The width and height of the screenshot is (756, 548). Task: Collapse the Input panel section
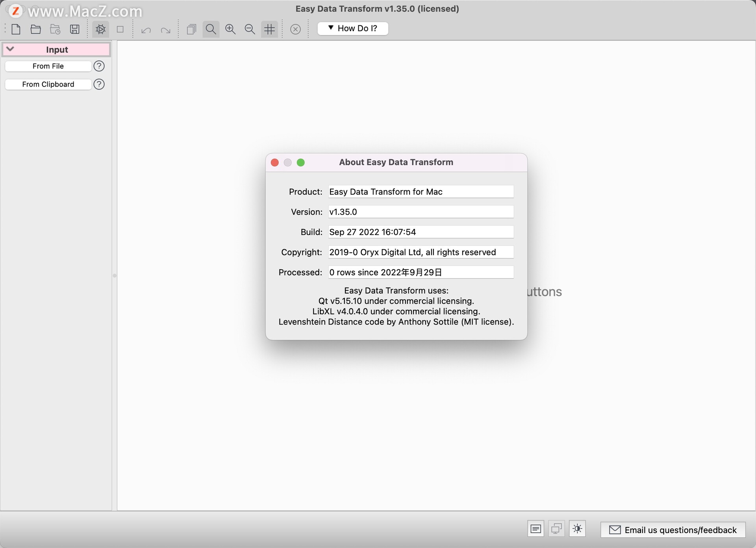[11, 49]
